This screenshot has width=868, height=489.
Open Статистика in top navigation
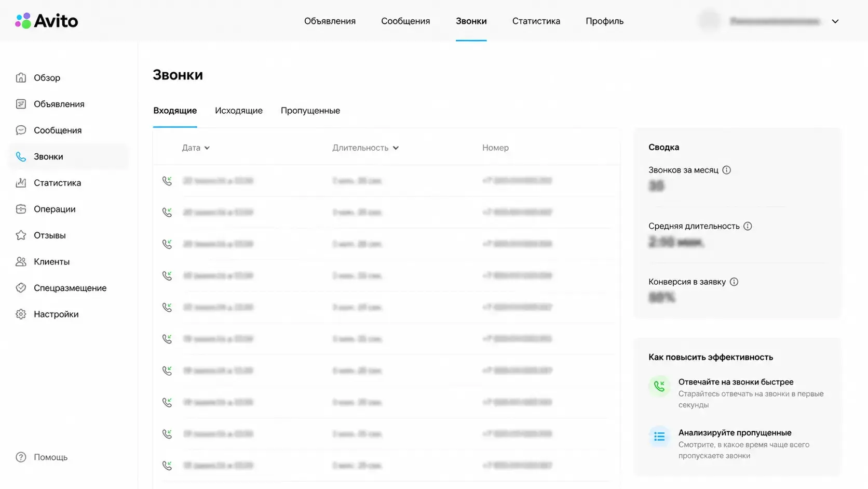click(536, 21)
